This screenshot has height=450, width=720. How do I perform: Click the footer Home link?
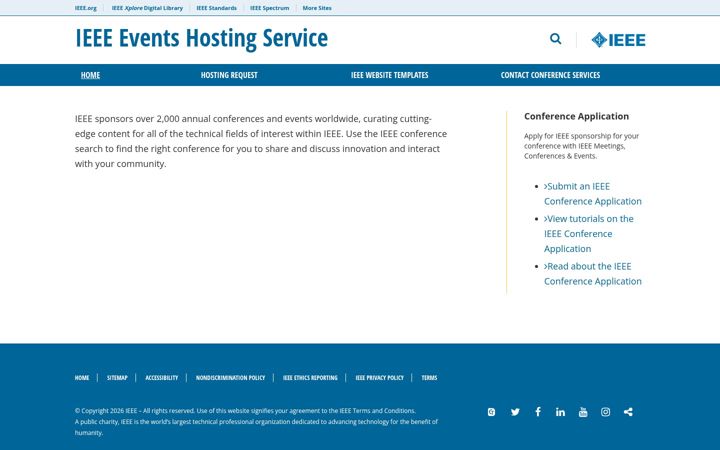(x=82, y=378)
